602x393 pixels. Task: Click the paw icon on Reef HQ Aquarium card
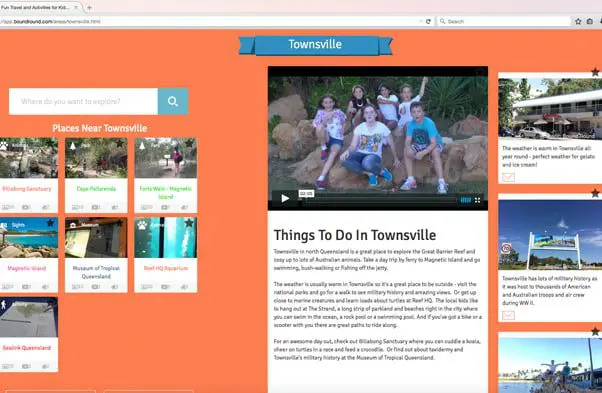point(142,225)
